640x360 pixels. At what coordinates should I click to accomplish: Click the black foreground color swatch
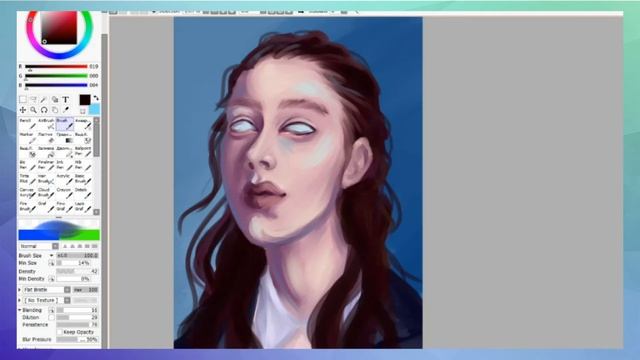[85, 100]
